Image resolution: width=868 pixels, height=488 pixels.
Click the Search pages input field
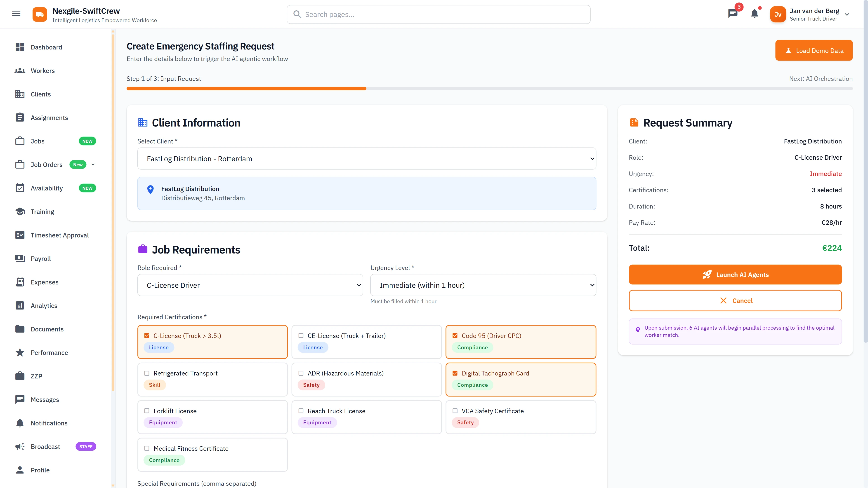coord(438,14)
